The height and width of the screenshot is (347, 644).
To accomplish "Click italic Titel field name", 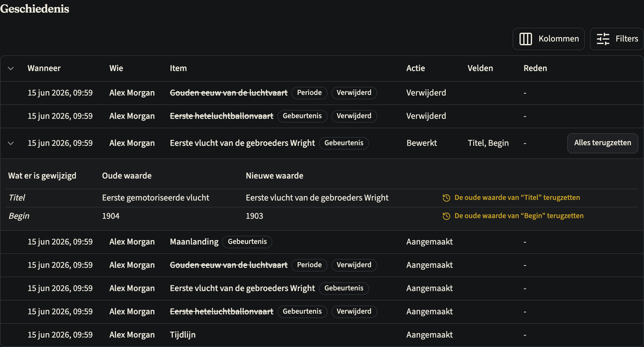I will point(17,198).
